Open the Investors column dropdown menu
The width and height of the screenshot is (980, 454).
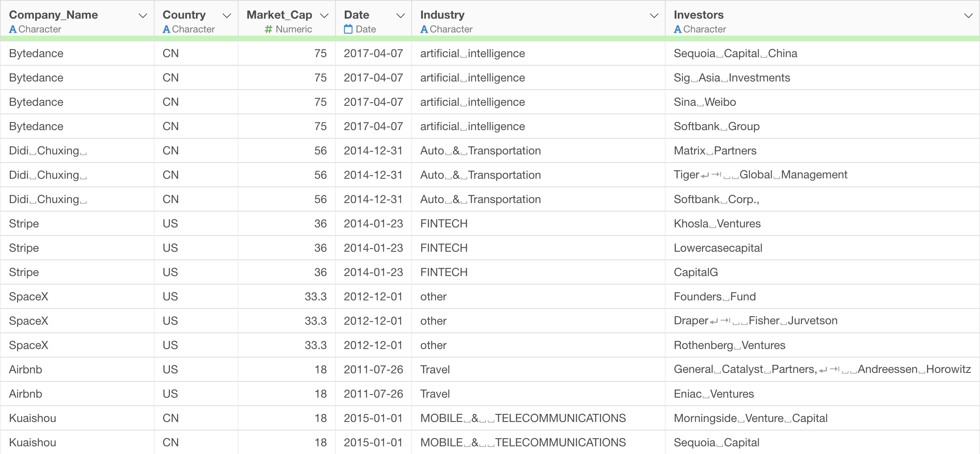tap(968, 16)
